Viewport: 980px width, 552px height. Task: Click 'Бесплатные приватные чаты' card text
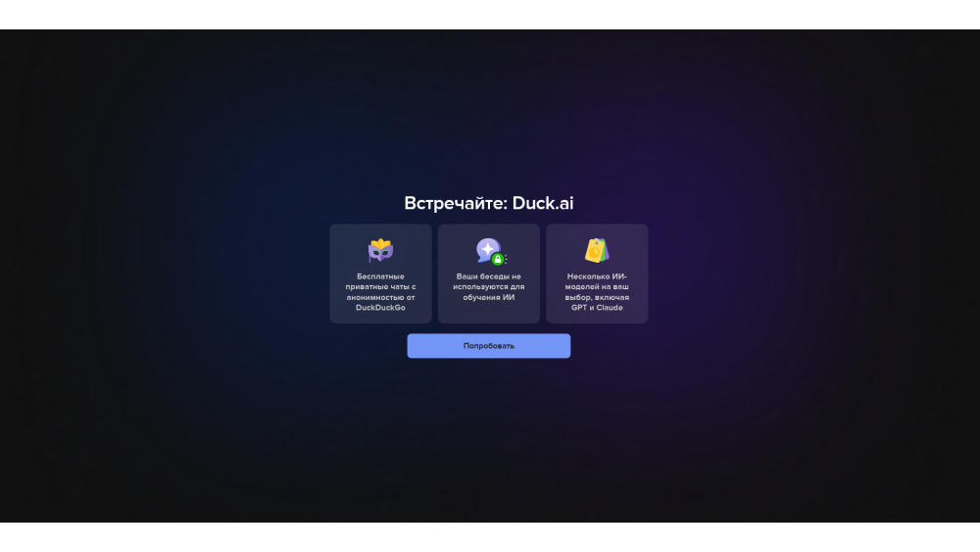pyautogui.click(x=380, y=281)
